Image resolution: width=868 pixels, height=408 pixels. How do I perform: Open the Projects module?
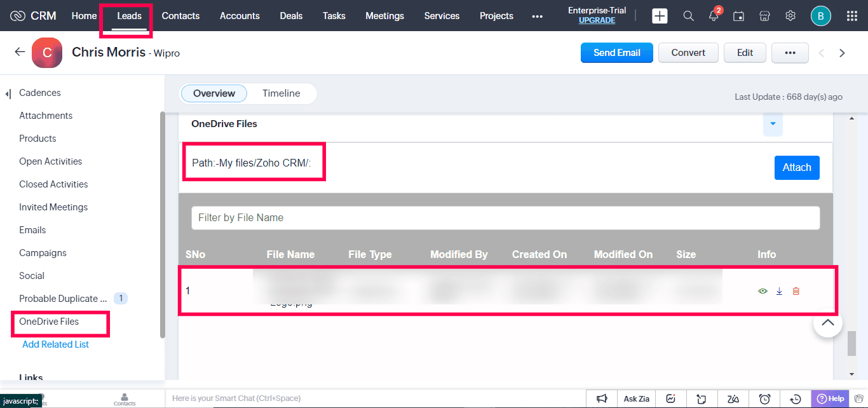(496, 16)
